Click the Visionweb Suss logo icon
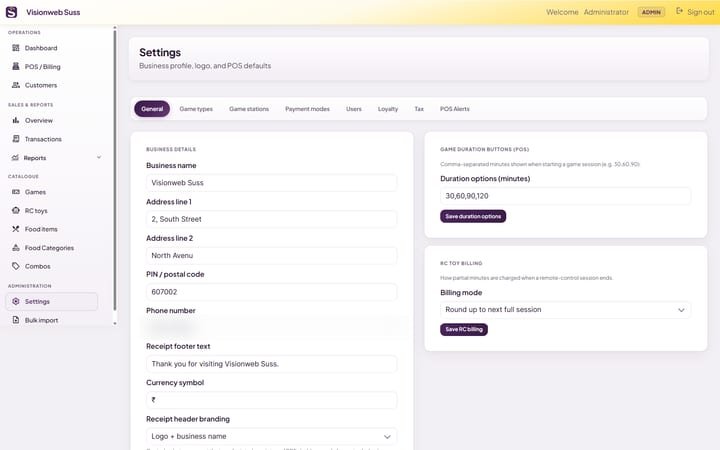 tap(11, 12)
